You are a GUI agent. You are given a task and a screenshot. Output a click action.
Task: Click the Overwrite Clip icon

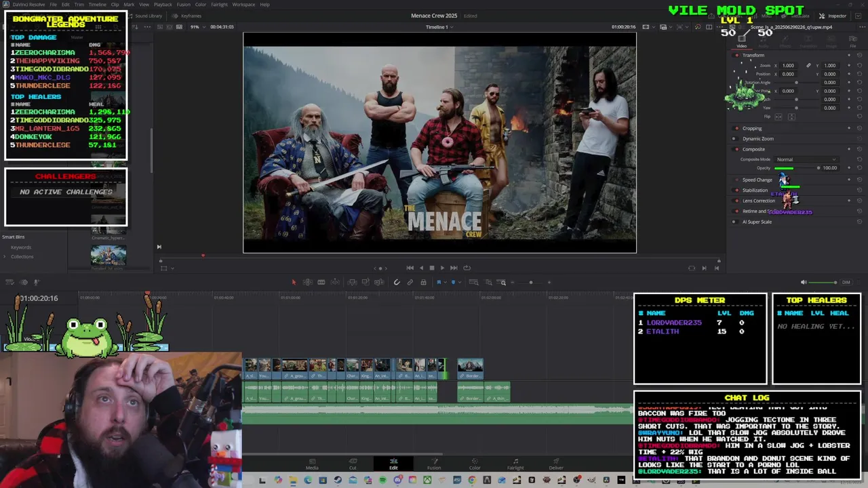tap(366, 282)
